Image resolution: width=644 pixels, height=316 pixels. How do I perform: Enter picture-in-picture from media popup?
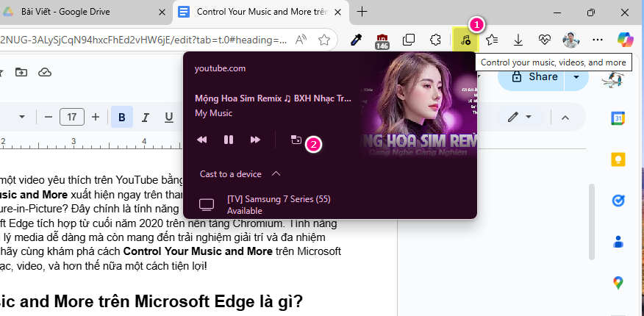pos(296,140)
